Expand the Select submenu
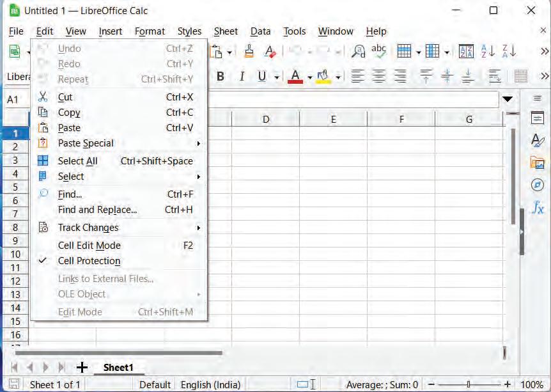The height and width of the screenshot is (392, 551). tap(119, 176)
